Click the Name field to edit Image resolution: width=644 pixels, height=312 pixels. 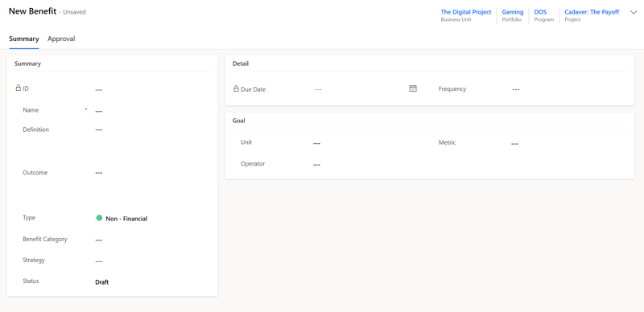pyautogui.click(x=152, y=111)
